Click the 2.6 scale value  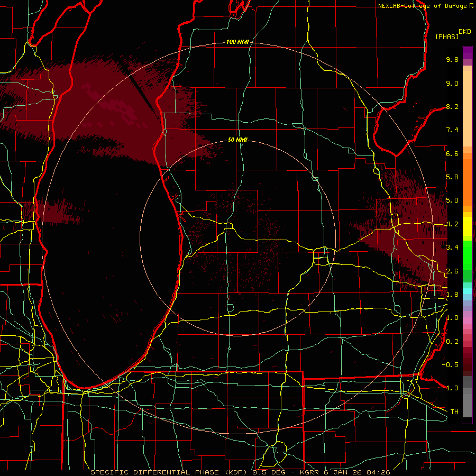coord(452,271)
